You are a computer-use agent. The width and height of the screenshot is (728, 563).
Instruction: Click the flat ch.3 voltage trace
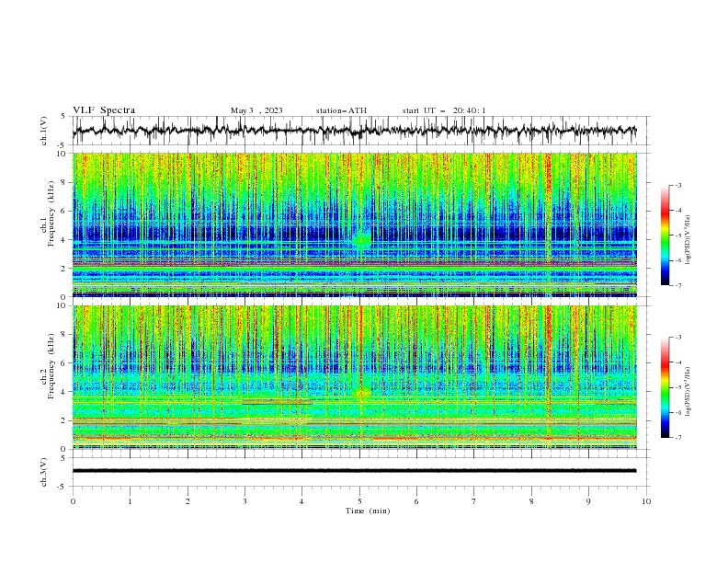[x=354, y=471]
